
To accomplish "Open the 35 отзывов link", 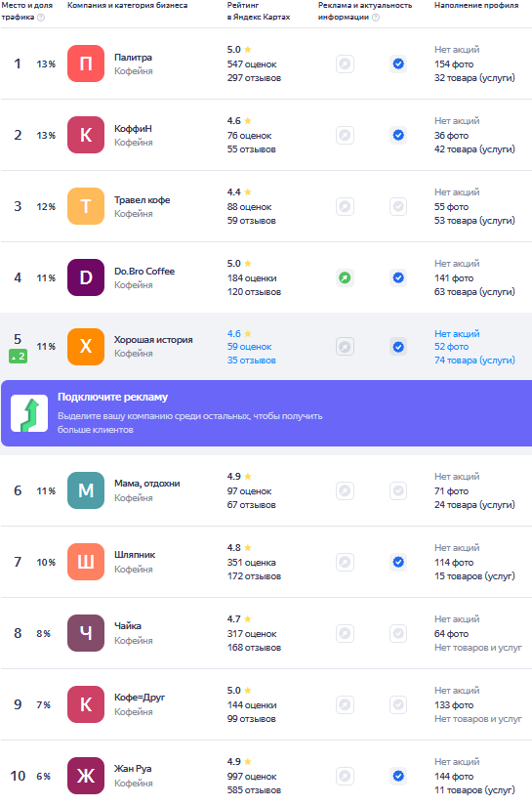I will coord(252,361).
